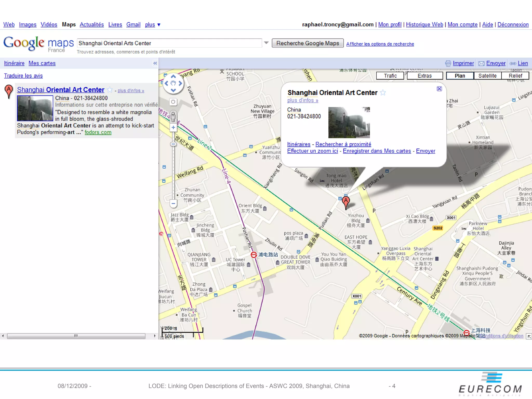Click 'plus d'infos' in info bubble
Viewport: 532px width, 399px height.
303,100
